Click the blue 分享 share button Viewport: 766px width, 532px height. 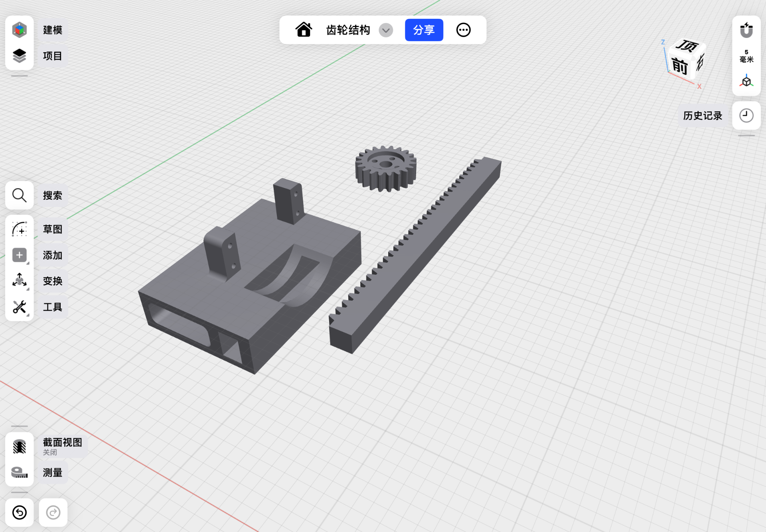point(424,30)
